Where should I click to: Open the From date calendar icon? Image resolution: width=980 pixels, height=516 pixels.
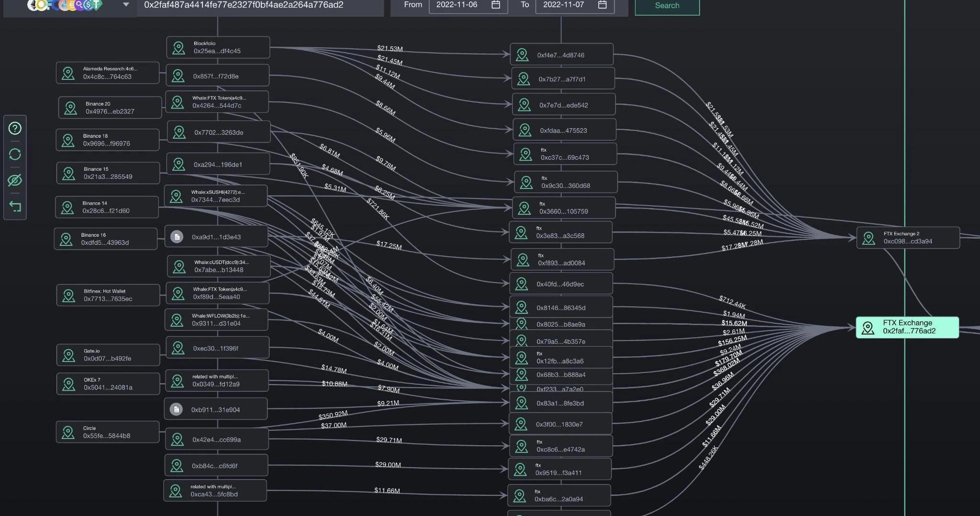[496, 5]
